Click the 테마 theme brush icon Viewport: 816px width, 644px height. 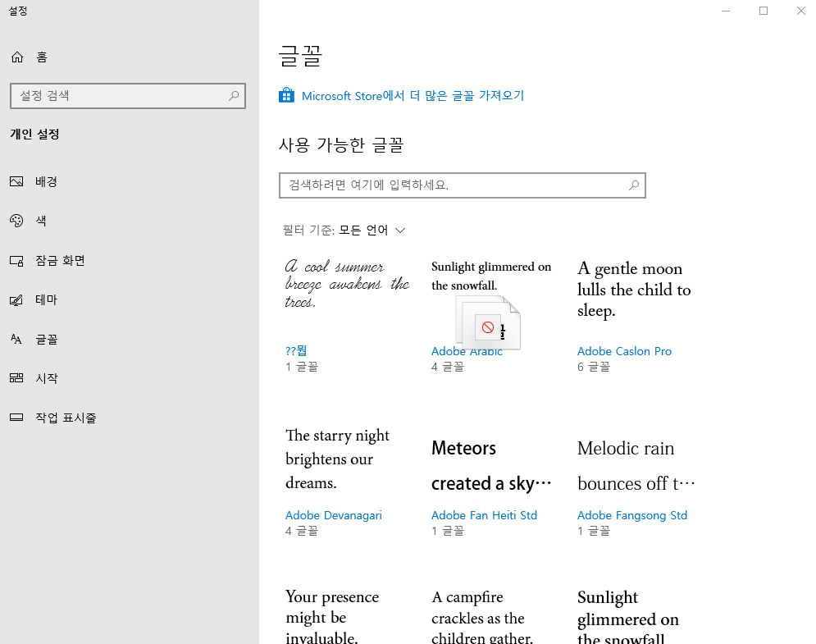coord(16,300)
